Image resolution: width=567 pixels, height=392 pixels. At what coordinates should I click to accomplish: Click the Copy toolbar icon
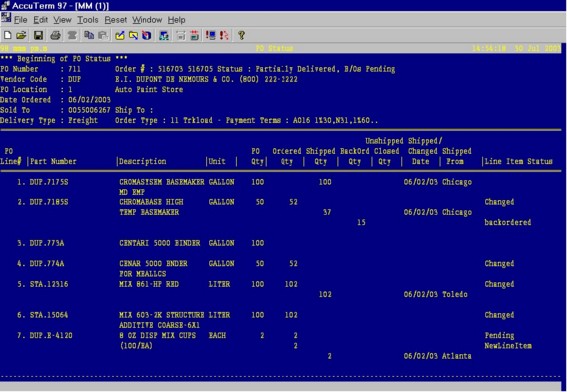(89, 35)
